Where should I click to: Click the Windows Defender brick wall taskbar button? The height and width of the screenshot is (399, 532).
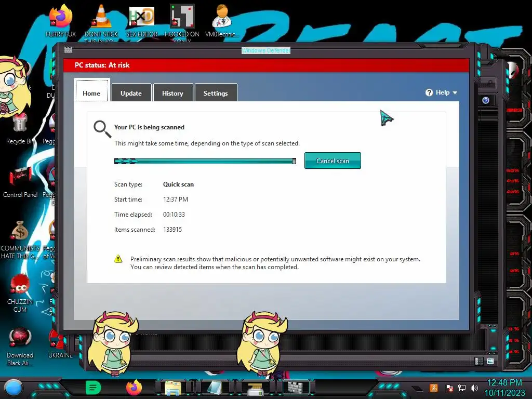[297, 388]
